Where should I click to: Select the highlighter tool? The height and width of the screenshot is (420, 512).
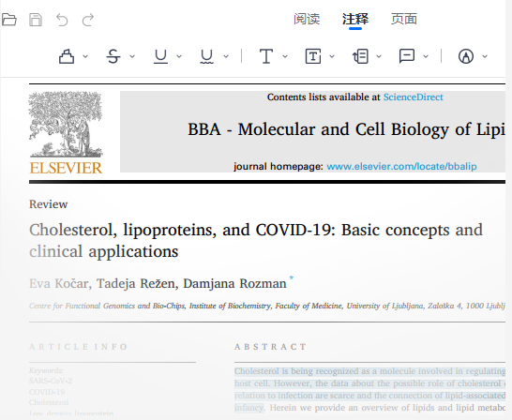67,56
